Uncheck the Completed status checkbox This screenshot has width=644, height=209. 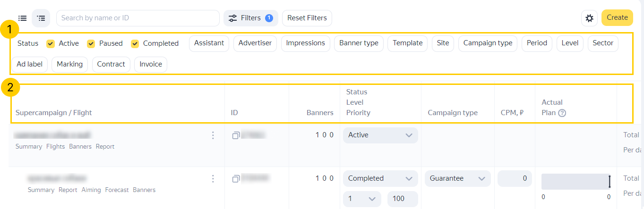point(135,43)
